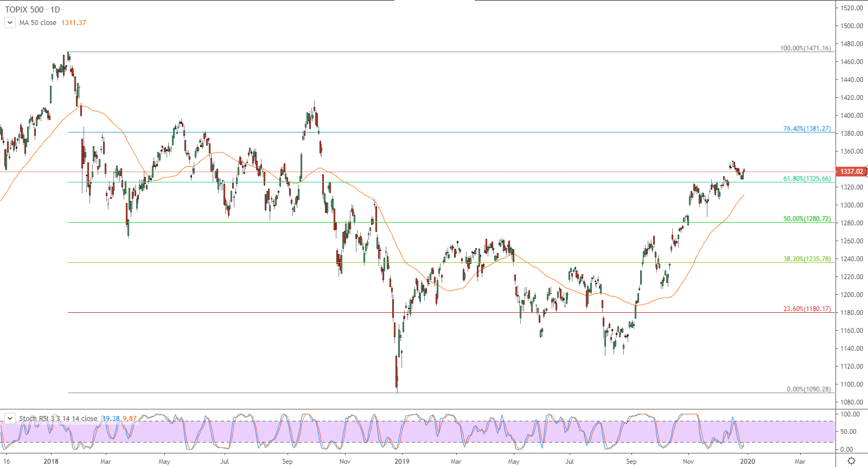Select the 50.00%(1280.72) Fibonacci label
Screen dimensions: 868x467
(x=807, y=219)
